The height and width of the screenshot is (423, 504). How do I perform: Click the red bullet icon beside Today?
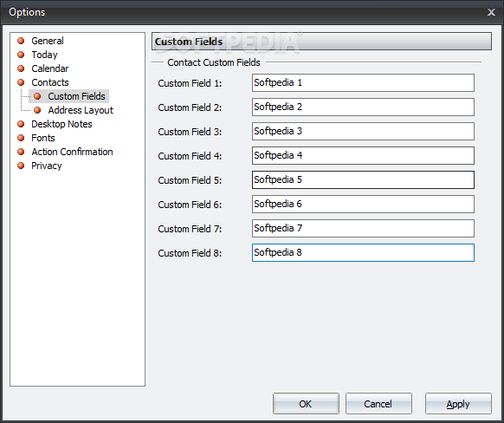[x=21, y=55]
